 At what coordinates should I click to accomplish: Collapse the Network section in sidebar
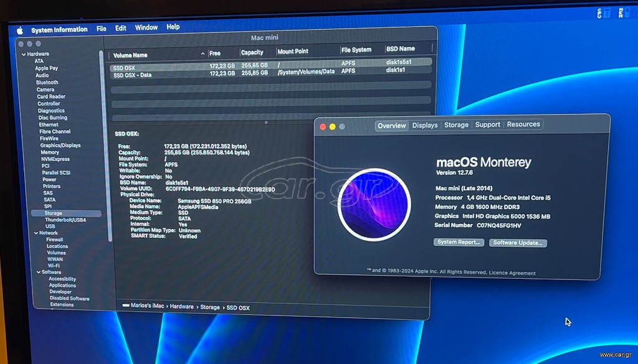[36, 233]
